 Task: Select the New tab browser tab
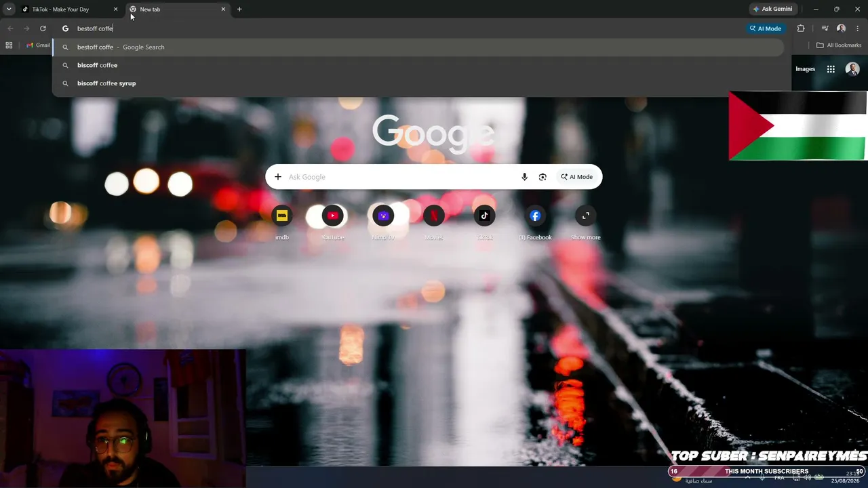tap(178, 9)
